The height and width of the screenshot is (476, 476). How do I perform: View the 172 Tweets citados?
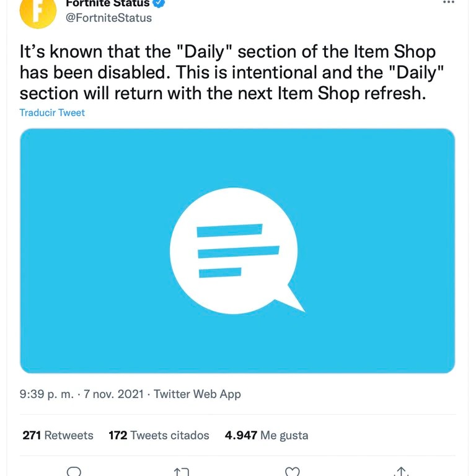pyautogui.click(x=159, y=435)
